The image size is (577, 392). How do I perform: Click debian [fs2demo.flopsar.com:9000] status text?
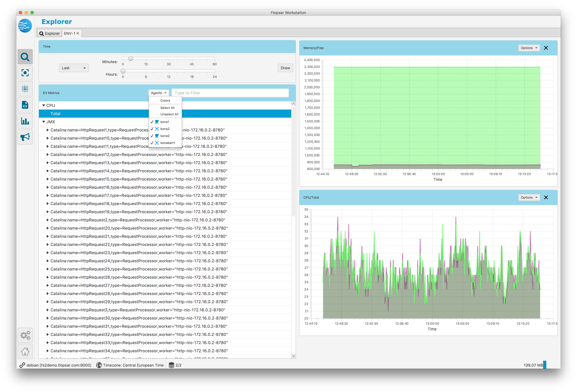[x=59, y=365]
